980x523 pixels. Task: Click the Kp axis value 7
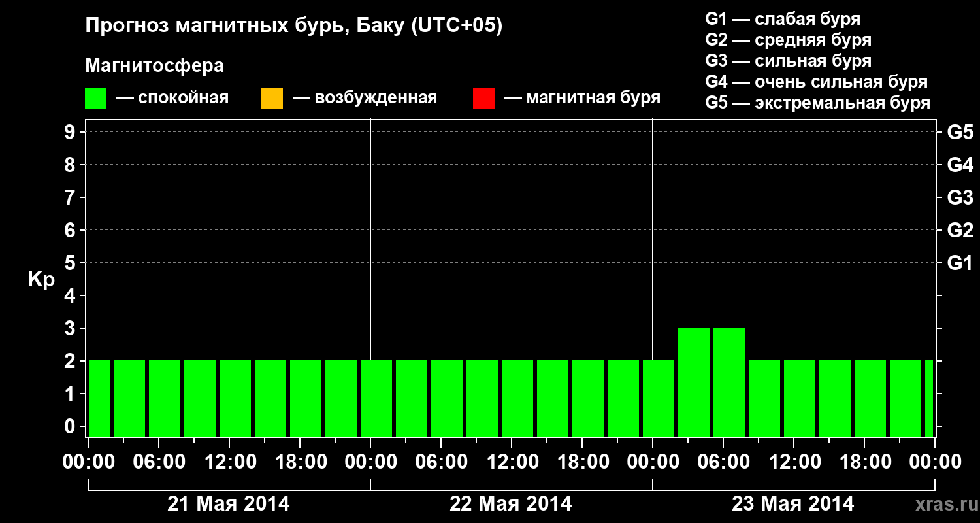71,197
